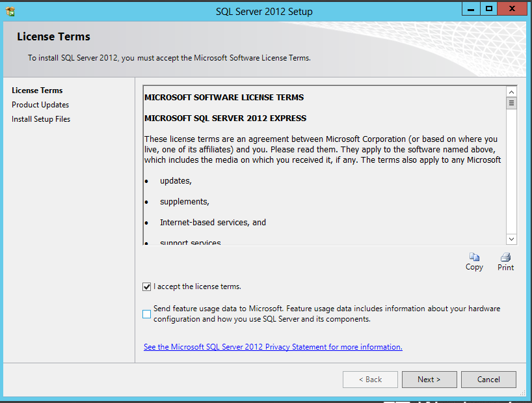Click the 'supplements,' bullet item
This screenshot has width=532, height=403.
click(185, 202)
